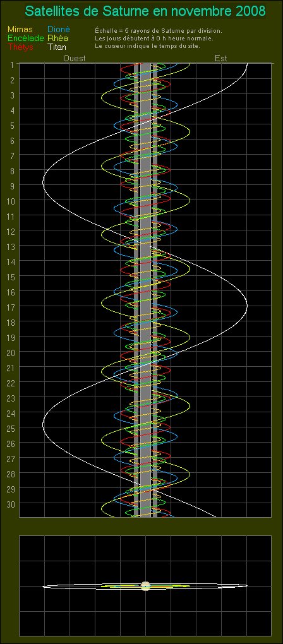Click Titan's eastern elongation peak near day 17

pos(247,305)
